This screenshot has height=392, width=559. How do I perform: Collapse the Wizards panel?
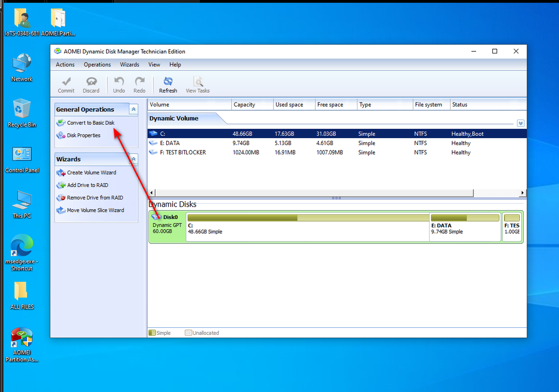pyautogui.click(x=134, y=159)
